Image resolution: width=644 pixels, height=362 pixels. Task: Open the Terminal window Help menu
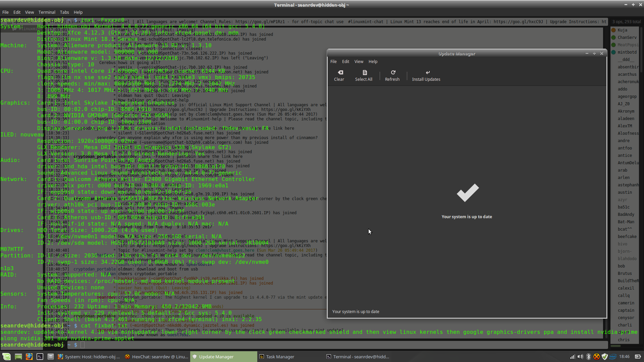78,12
